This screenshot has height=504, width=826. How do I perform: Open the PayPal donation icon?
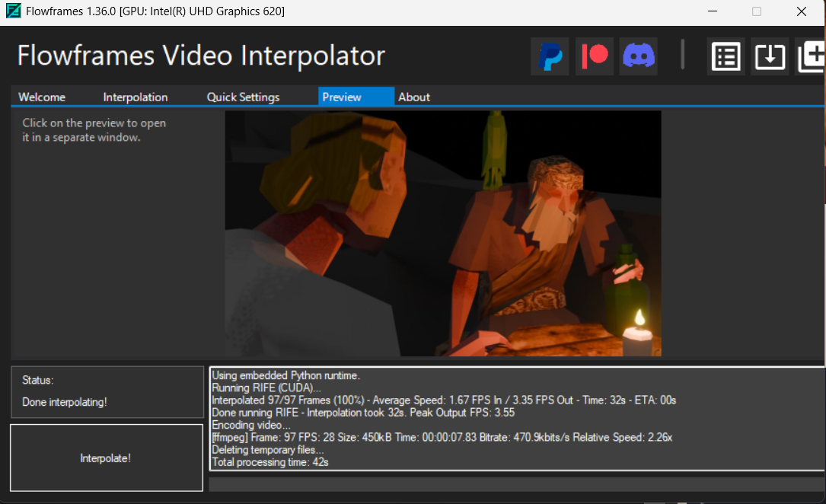(x=550, y=56)
